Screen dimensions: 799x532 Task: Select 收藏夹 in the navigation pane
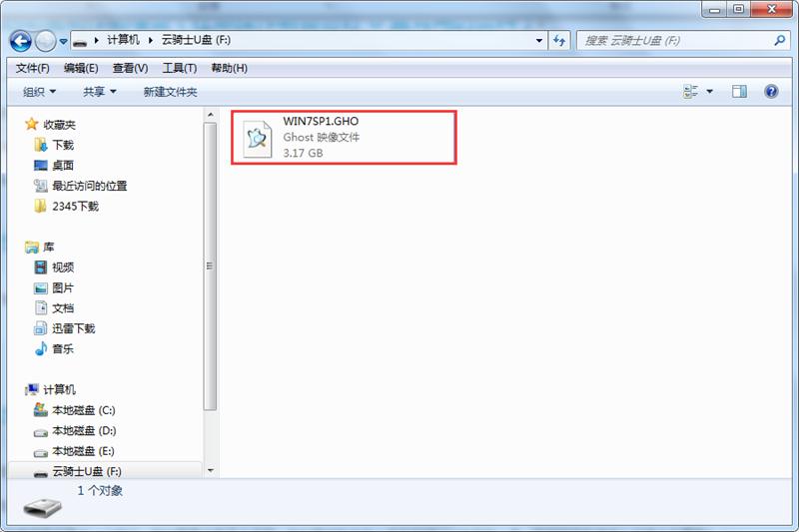pyautogui.click(x=59, y=125)
